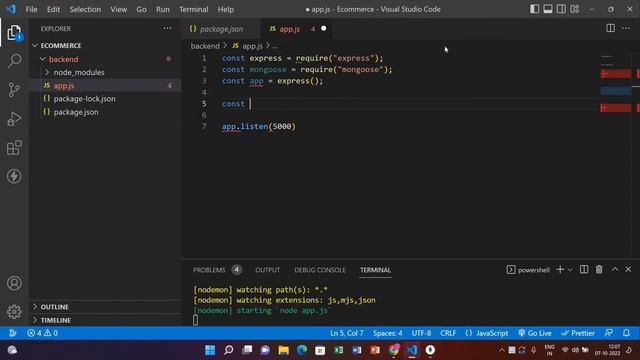
Task: Open package.json in the explorer tree
Action: click(105, 112)
